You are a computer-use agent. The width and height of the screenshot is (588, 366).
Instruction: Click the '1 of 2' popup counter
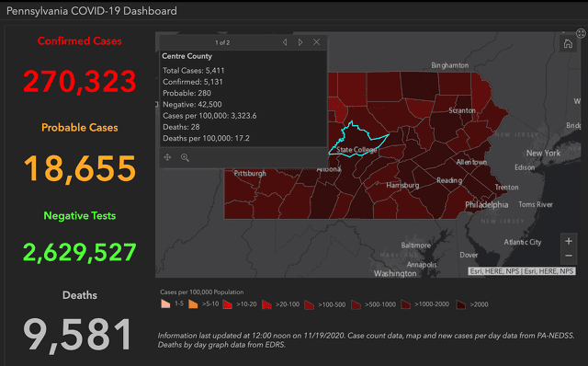click(x=222, y=42)
